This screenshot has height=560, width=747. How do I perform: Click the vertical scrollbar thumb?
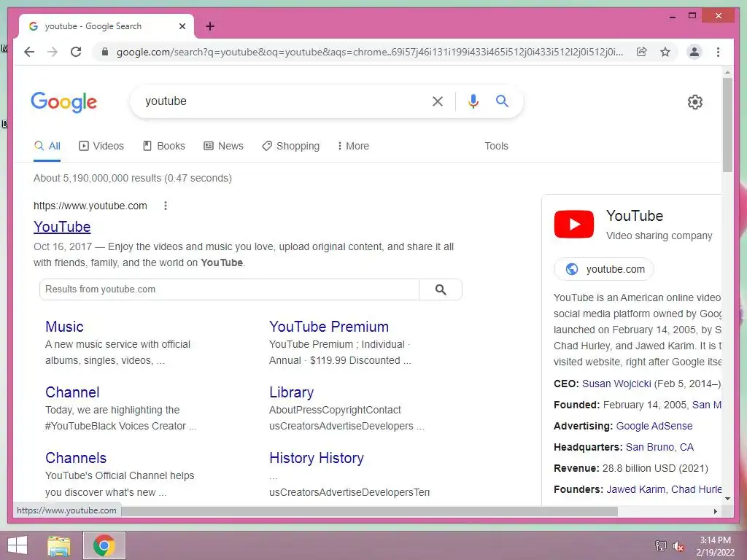coord(727,125)
